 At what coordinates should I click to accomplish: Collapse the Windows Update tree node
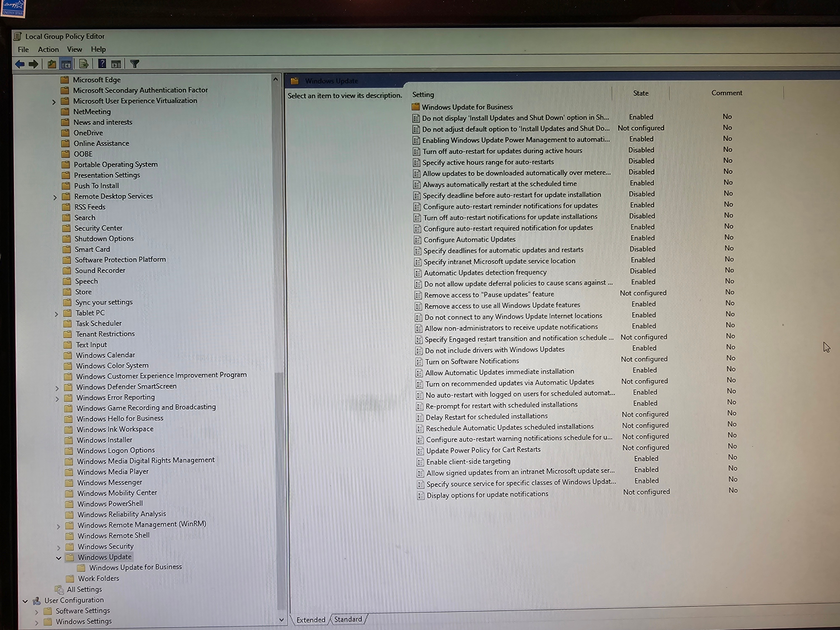pyautogui.click(x=59, y=558)
